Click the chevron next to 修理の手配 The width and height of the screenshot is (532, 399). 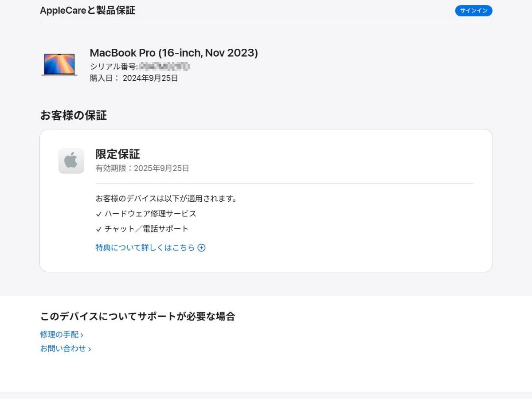tap(82, 335)
